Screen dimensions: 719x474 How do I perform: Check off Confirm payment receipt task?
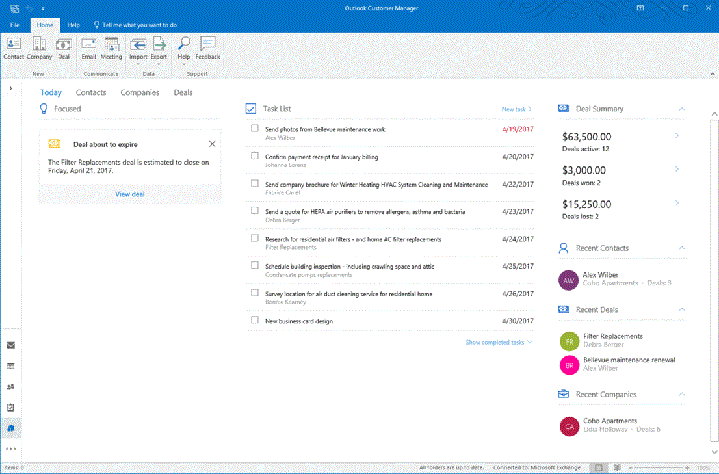(255, 156)
